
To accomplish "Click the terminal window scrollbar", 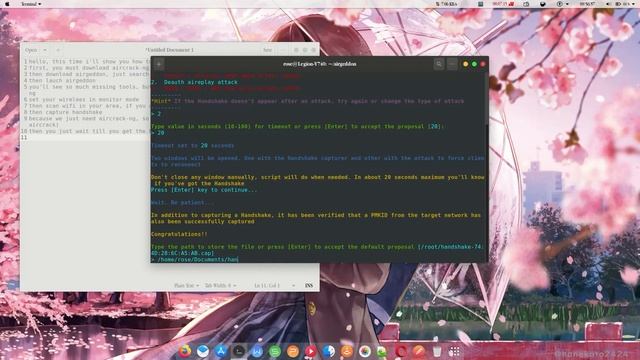I will pyautogui.click(x=487, y=98).
